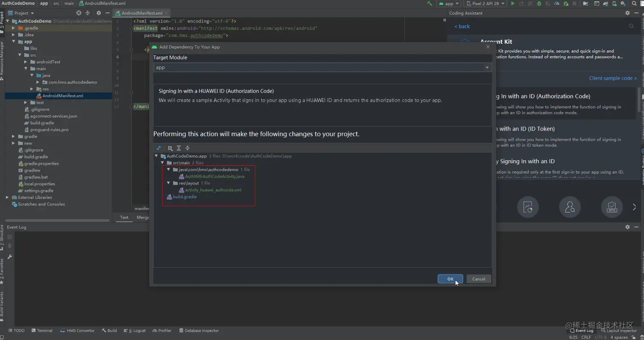Click the search icon in Coding Assistant
This screenshot has height=340, width=644.
631,26
